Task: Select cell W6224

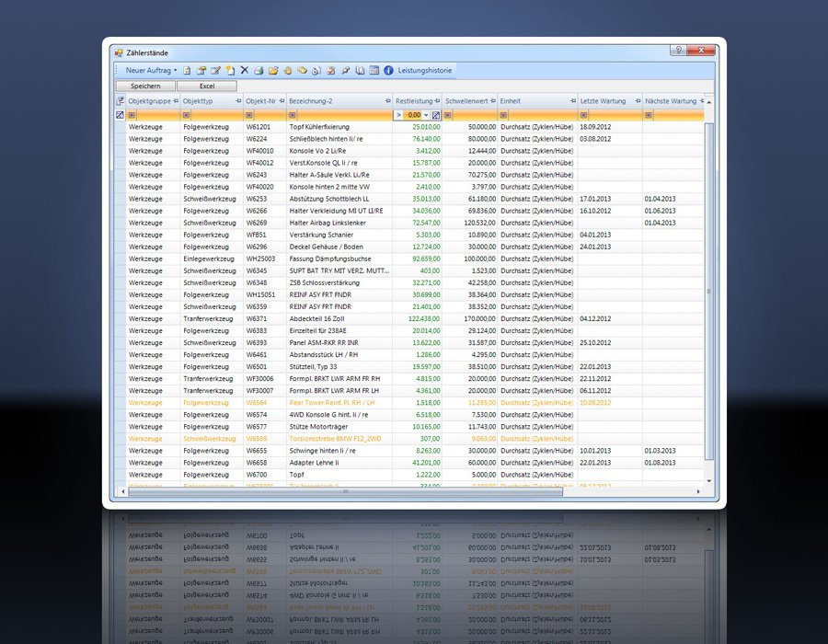Action: (265, 139)
